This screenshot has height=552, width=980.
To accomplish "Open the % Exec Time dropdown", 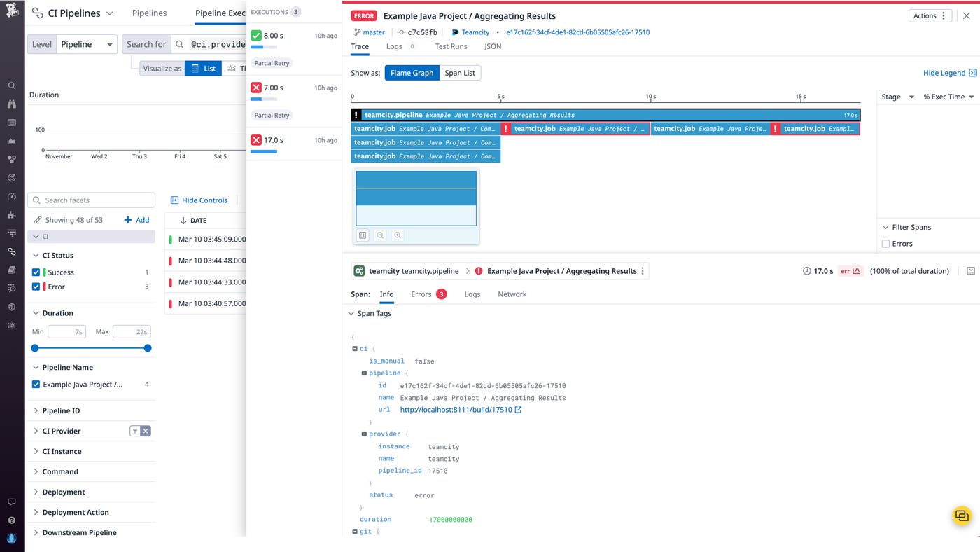I will [948, 97].
